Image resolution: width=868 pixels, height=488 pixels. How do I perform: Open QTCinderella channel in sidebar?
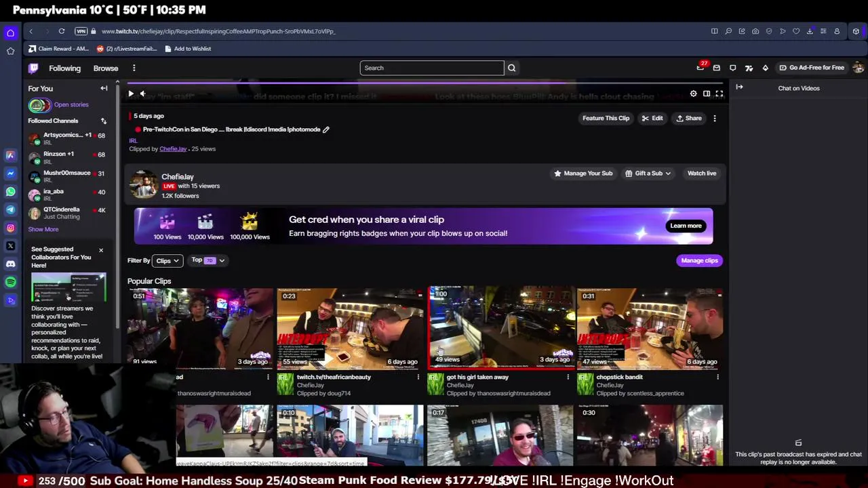[67, 213]
